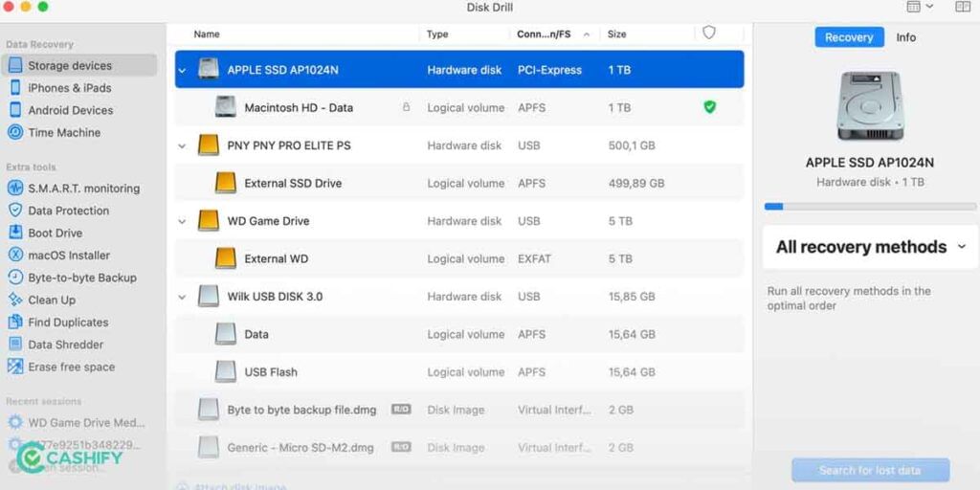Click the 499,89 GB size value
The width and height of the screenshot is (980, 490).
click(x=635, y=183)
